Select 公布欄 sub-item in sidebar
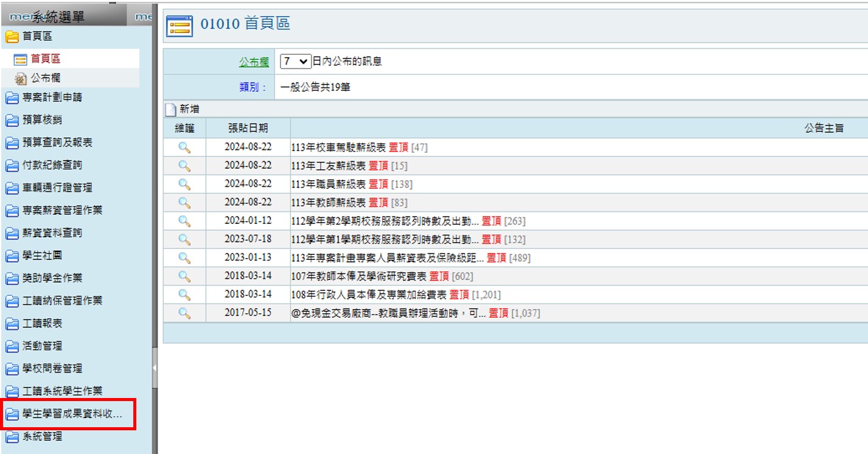The image size is (868, 454). 46,79
